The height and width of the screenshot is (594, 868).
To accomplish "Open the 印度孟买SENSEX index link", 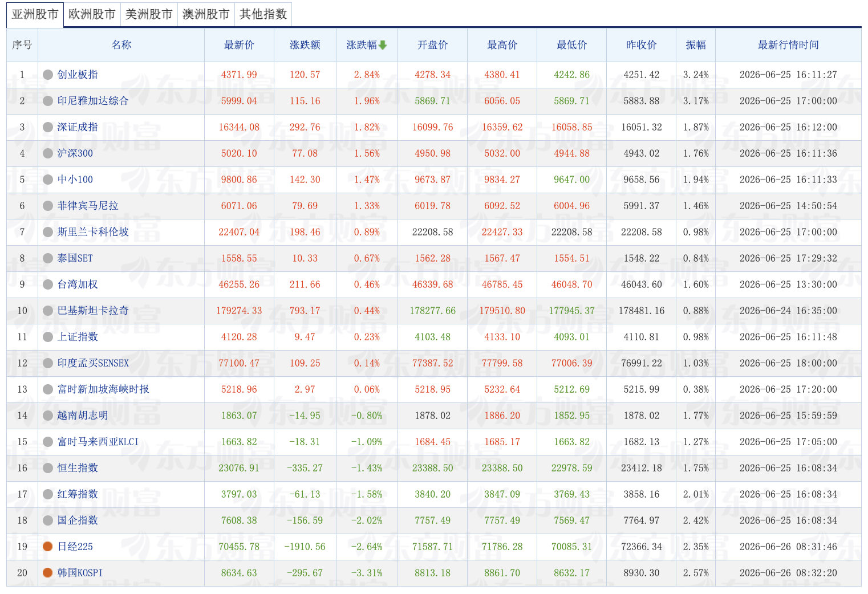I will coord(93,363).
